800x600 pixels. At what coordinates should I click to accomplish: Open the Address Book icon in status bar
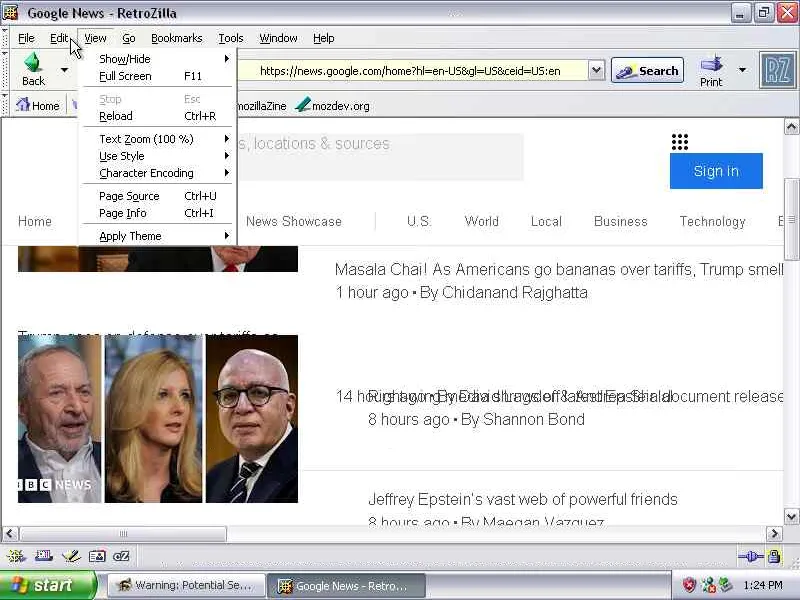coord(97,556)
